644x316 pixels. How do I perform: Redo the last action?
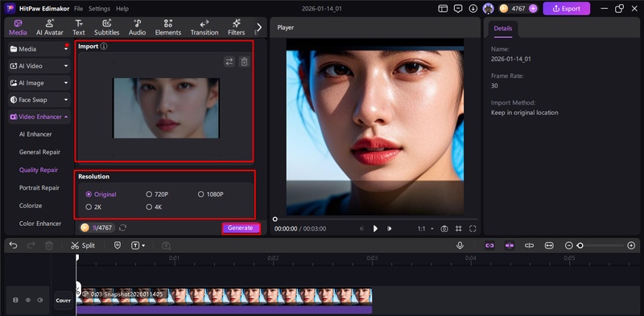tap(31, 245)
